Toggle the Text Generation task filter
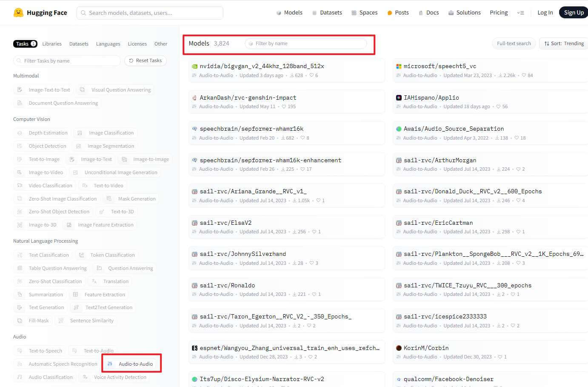 point(40,307)
